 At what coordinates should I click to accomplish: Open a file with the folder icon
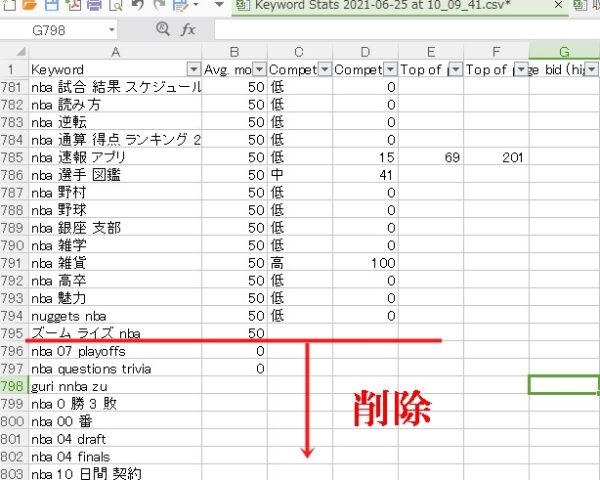coord(29,5)
